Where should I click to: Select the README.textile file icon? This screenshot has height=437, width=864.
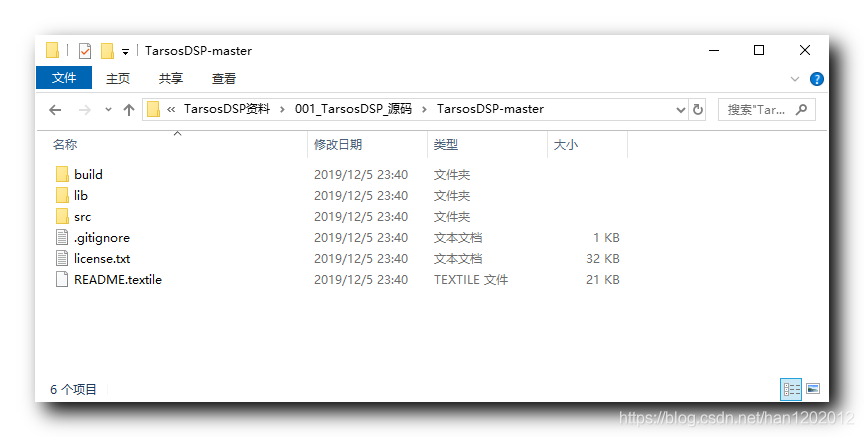tap(62, 279)
